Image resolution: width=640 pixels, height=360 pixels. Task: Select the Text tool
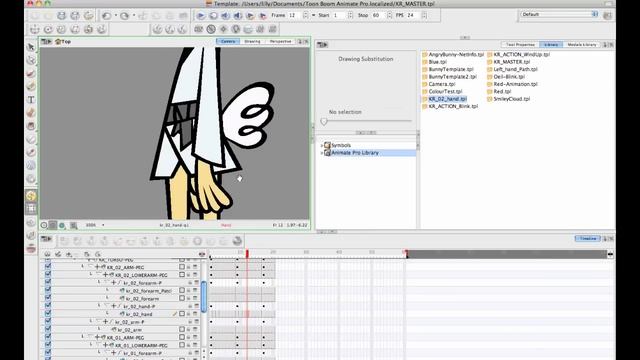pos(31,100)
